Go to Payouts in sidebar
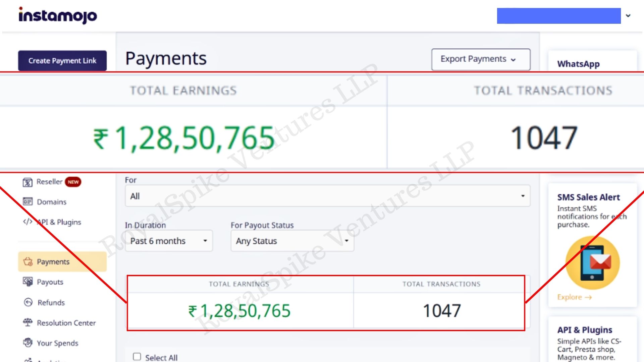The height and width of the screenshot is (362, 644). point(50,282)
